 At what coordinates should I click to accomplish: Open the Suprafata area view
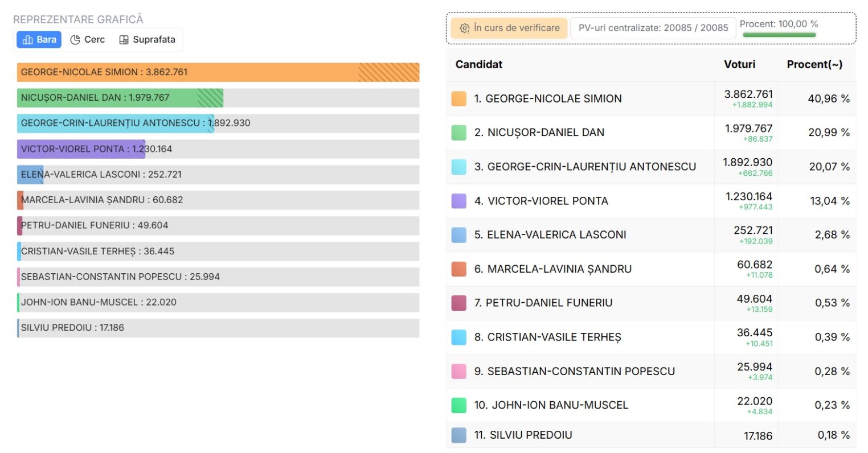coord(147,39)
